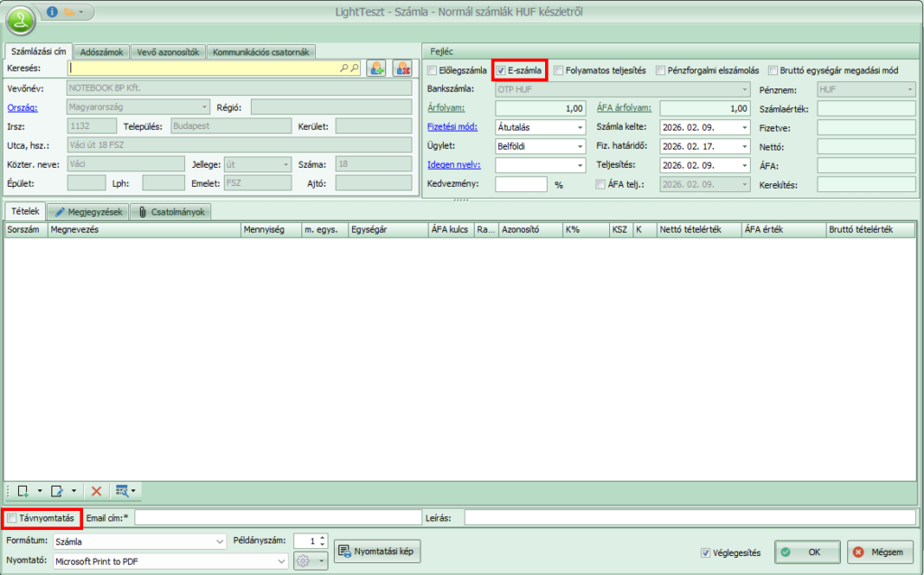Toggle the Véglegesítés checkbox
Viewport: 924px width, 575px height.
(706, 552)
